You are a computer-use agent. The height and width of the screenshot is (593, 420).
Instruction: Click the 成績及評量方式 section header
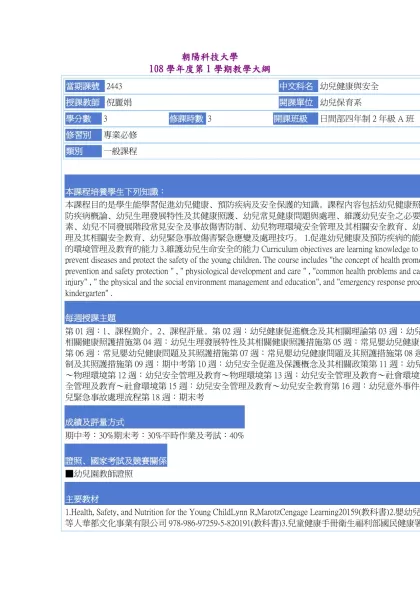click(x=155, y=417)
